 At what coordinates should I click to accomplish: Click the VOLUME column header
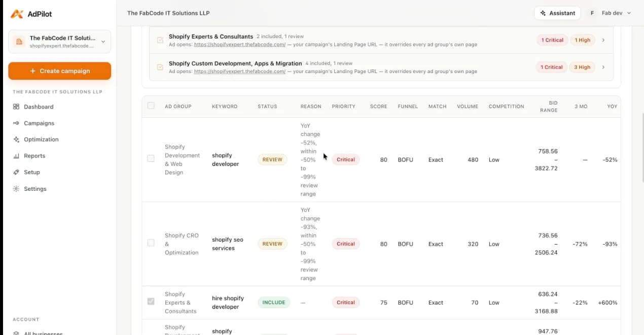(468, 107)
